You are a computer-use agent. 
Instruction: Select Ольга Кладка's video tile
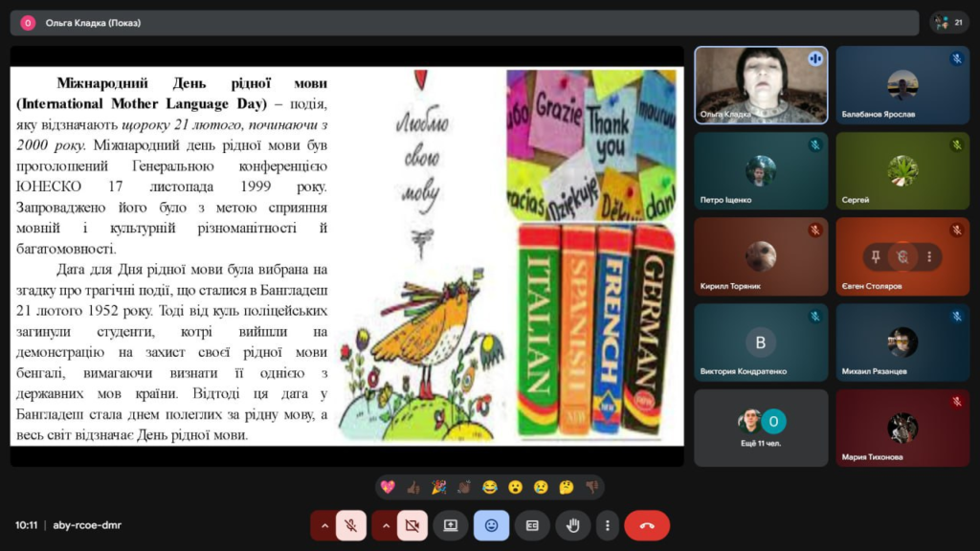click(761, 85)
